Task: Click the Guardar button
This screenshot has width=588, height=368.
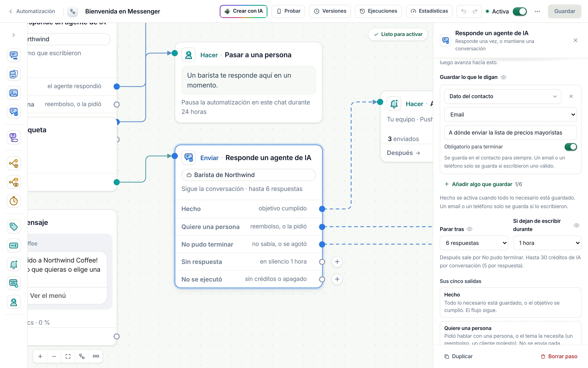Action: pyautogui.click(x=565, y=11)
